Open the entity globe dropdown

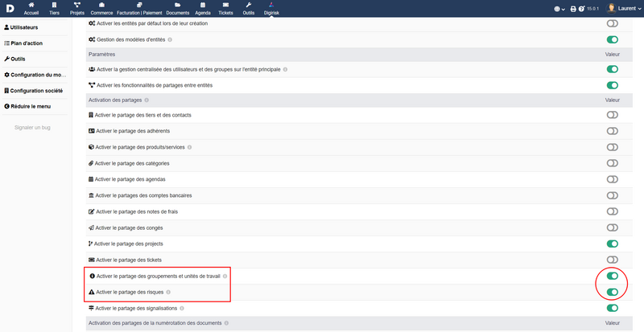(559, 9)
